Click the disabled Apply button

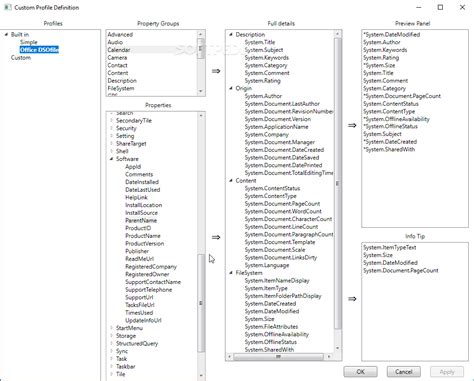coord(447,371)
